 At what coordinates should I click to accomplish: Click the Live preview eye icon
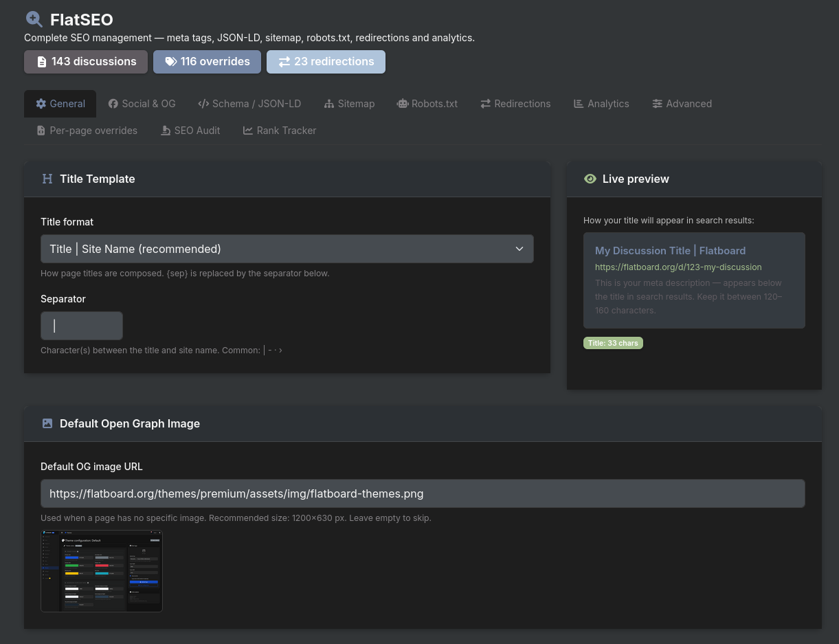590,179
